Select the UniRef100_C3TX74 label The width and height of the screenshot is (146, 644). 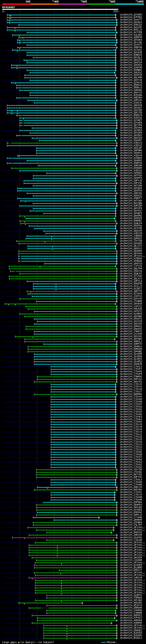click(131, 266)
